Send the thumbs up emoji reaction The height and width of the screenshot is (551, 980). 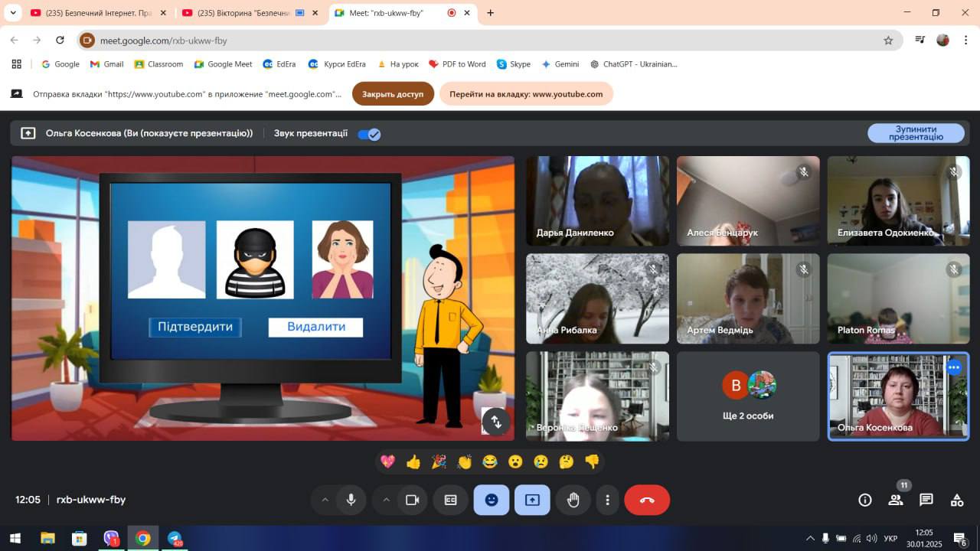click(413, 461)
